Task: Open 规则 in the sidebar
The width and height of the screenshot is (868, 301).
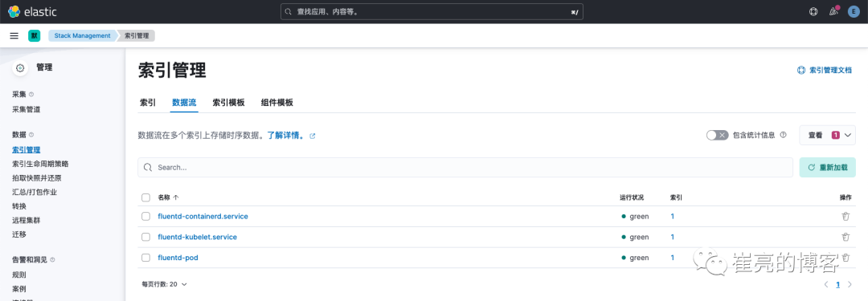Action: click(18, 275)
